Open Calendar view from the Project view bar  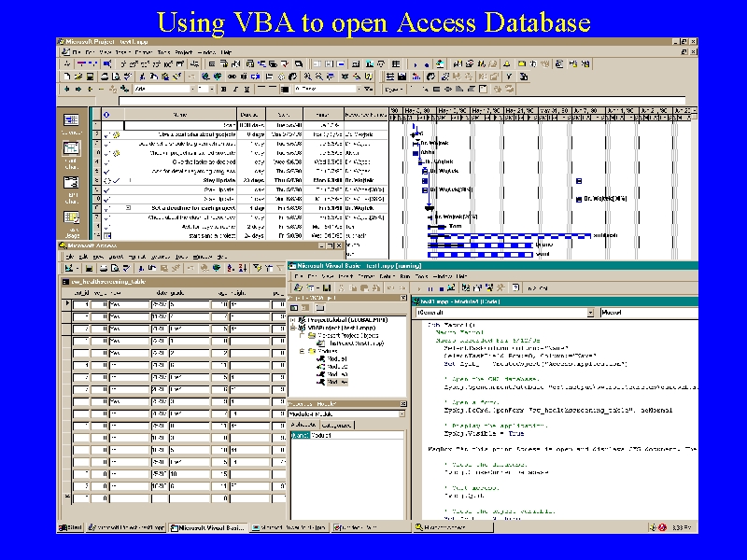point(72,123)
